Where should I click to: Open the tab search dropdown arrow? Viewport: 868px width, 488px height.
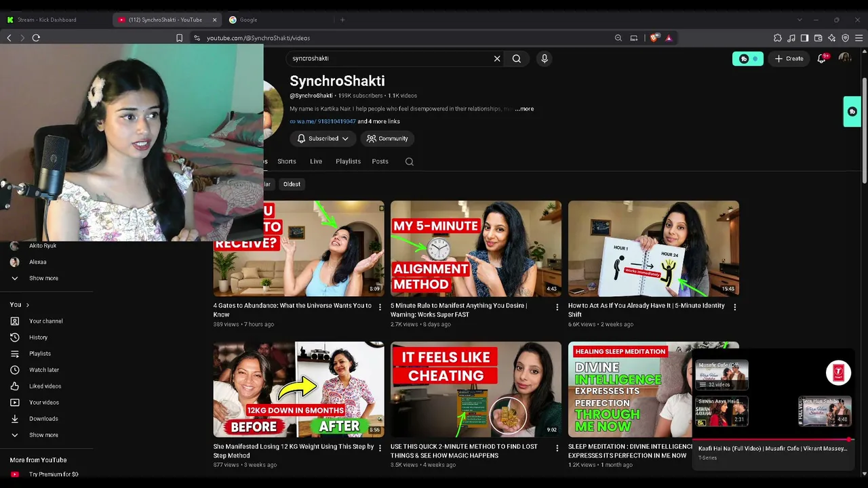coord(800,20)
